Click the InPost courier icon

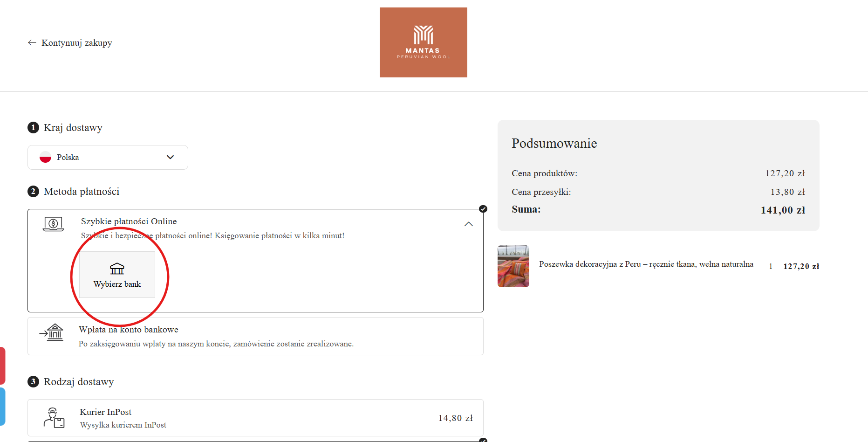[54, 418]
